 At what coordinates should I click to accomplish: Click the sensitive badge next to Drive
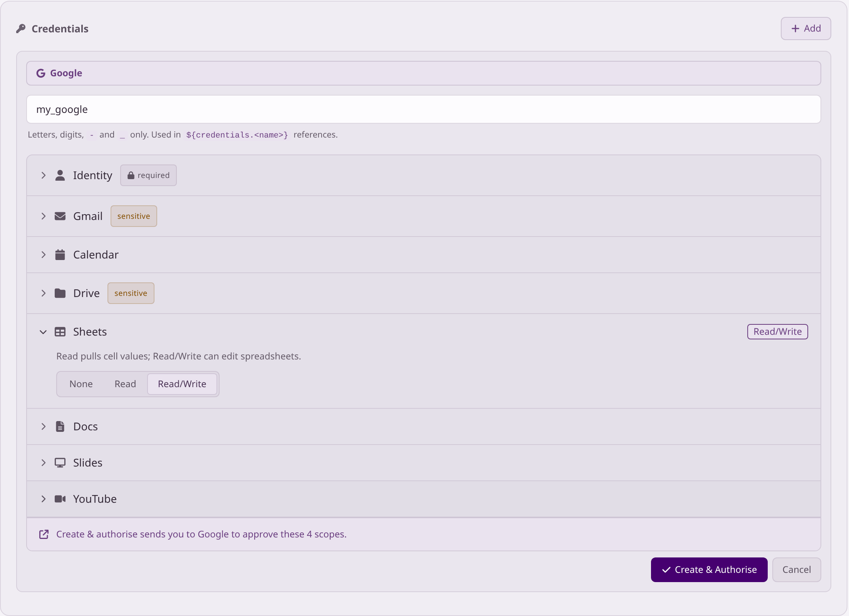click(x=131, y=293)
